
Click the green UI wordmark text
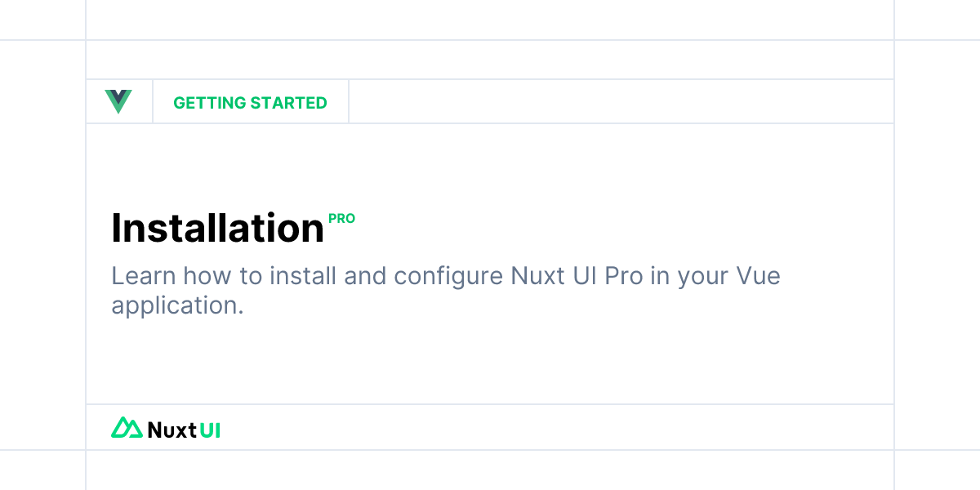click(x=210, y=430)
